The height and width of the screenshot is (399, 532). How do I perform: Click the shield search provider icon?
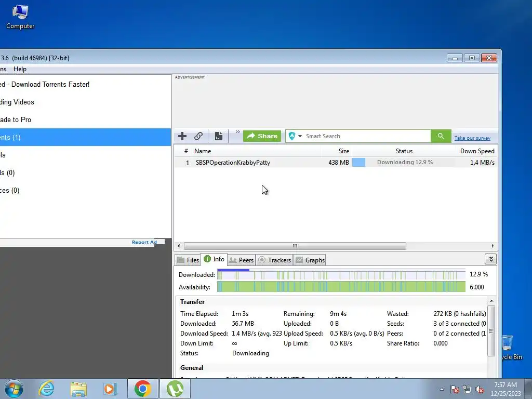pos(292,136)
